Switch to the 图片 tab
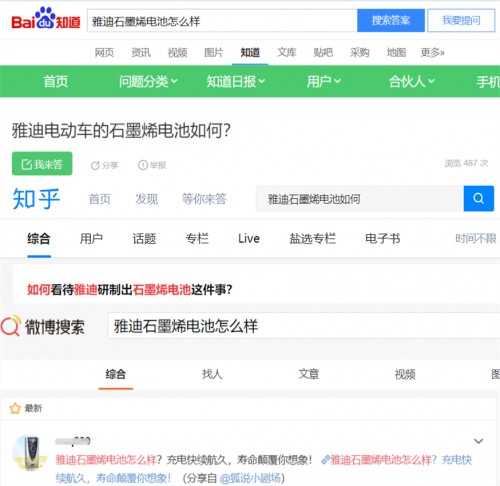Viewport: 500px width, 486px height. pos(214,52)
